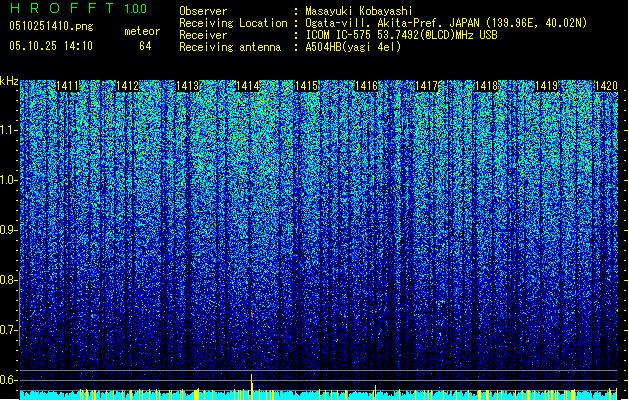Click the Ogata-vill. Akita-Pref. JAPAN location text

(446, 23)
